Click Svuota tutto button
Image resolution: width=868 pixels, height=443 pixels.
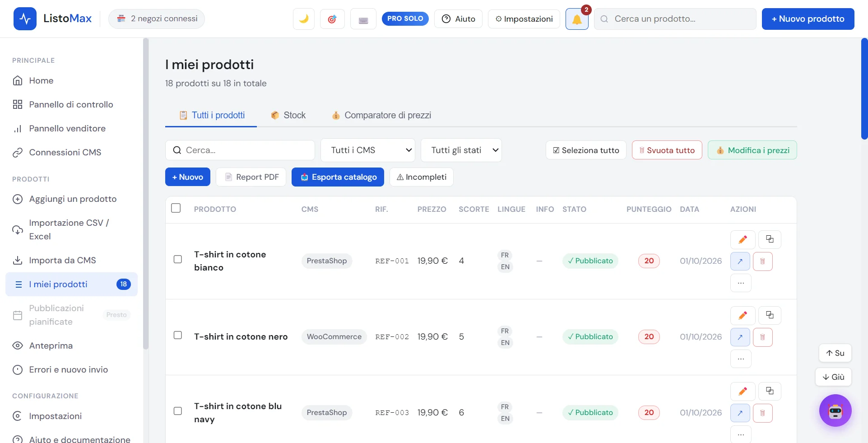tap(667, 150)
